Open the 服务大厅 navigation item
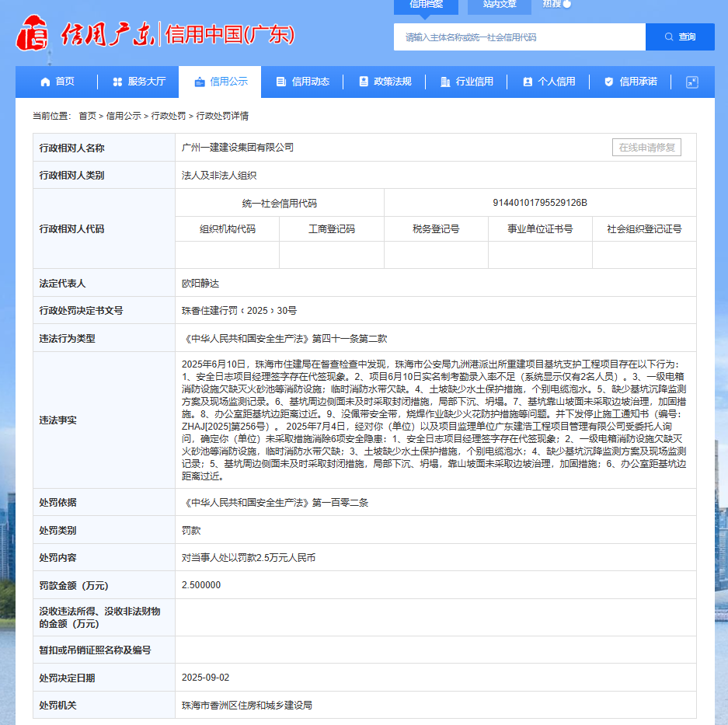This screenshot has height=725, width=728. [139, 82]
